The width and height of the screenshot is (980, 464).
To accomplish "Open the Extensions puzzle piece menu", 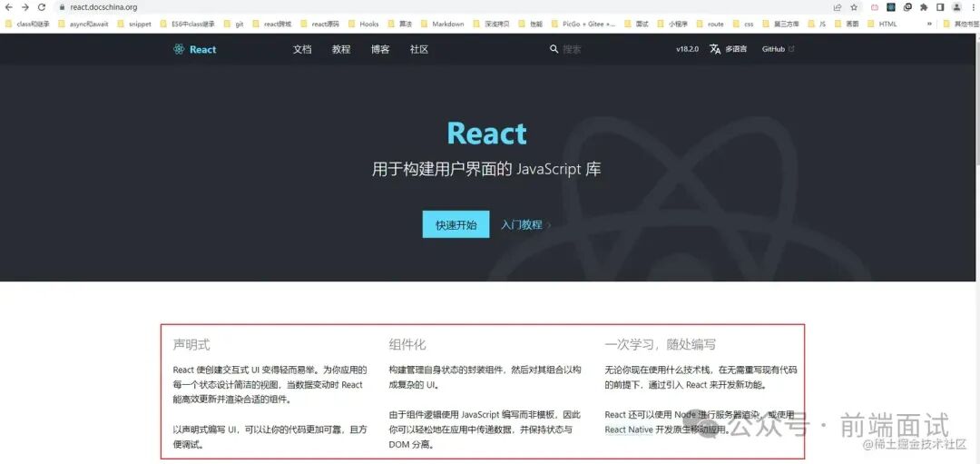I will 924,7.
